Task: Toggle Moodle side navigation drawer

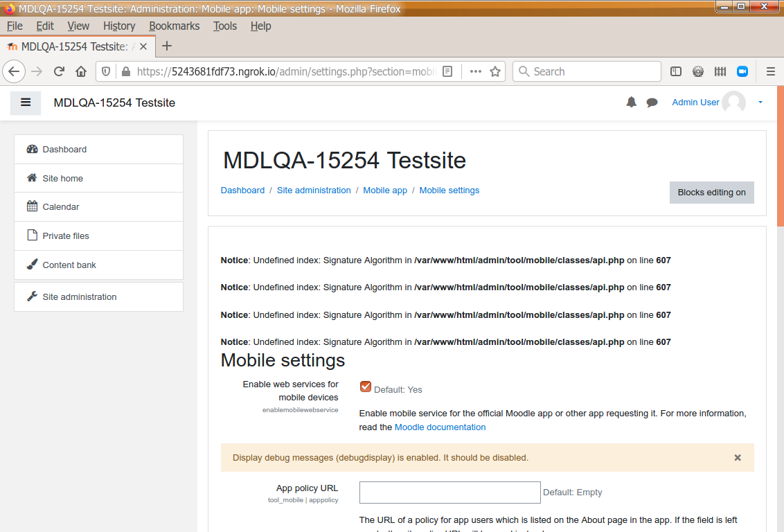Action: [x=26, y=103]
